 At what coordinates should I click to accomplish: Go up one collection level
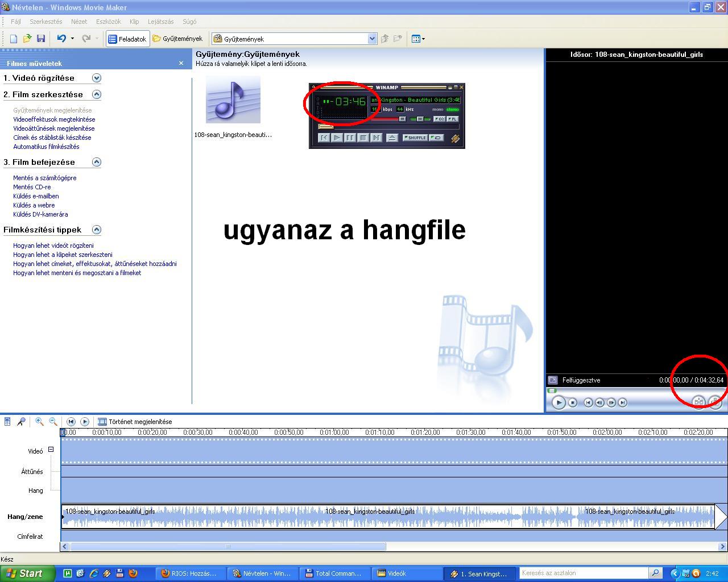click(385, 39)
